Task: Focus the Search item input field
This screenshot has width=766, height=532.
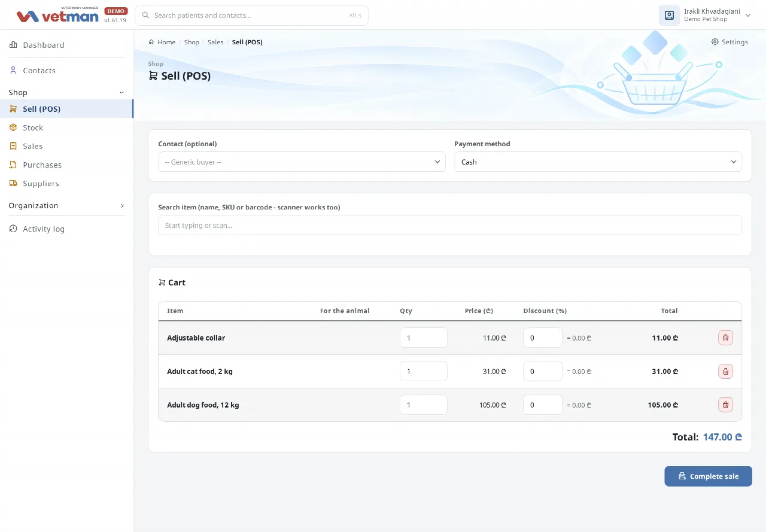Action: pos(450,225)
